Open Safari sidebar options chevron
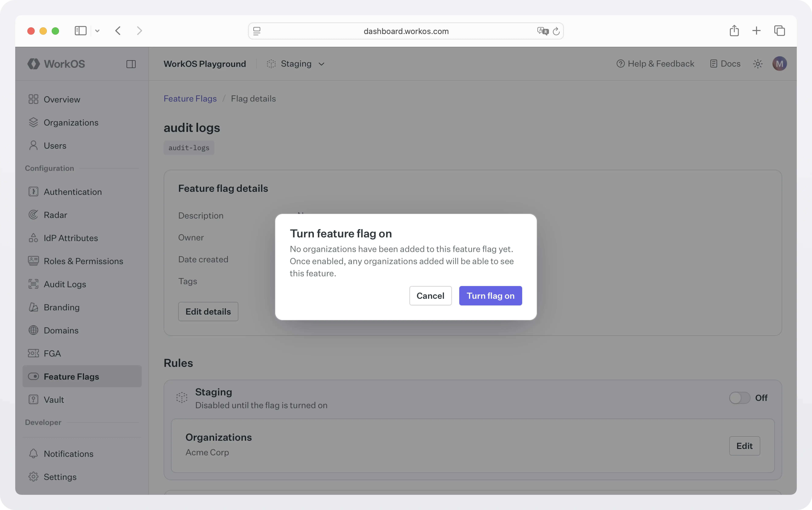812x510 pixels. pos(97,31)
